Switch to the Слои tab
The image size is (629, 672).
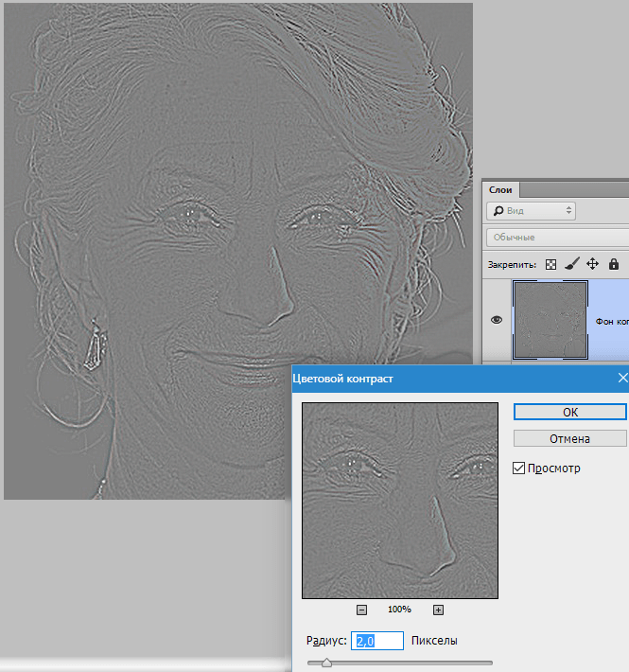(499, 189)
